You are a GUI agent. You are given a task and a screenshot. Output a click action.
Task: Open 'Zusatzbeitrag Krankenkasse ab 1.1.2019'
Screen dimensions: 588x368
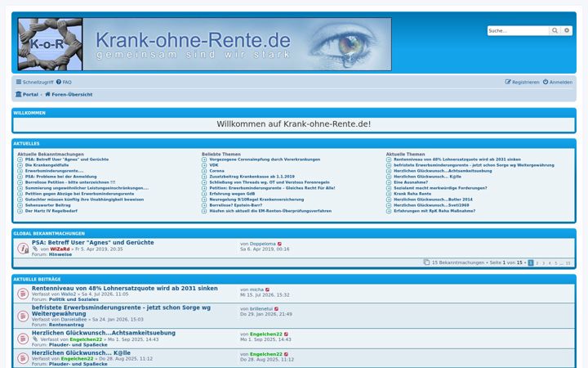(x=252, y=177)
